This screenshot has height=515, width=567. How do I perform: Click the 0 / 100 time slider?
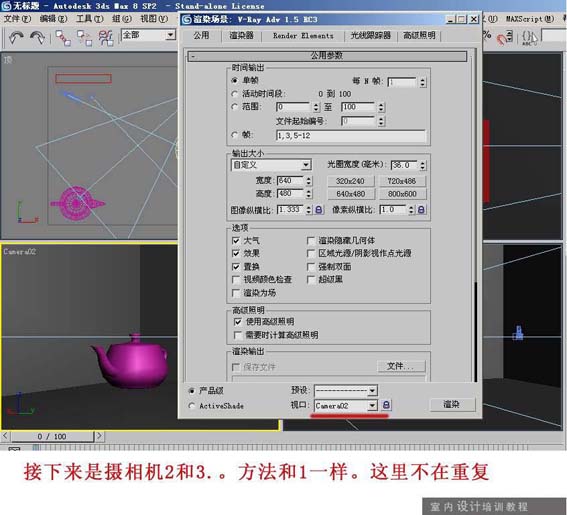(52, 436)
